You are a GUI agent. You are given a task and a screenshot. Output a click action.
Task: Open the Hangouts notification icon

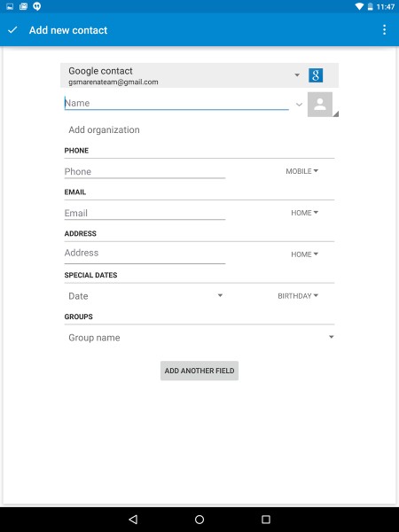click(37, 6)
